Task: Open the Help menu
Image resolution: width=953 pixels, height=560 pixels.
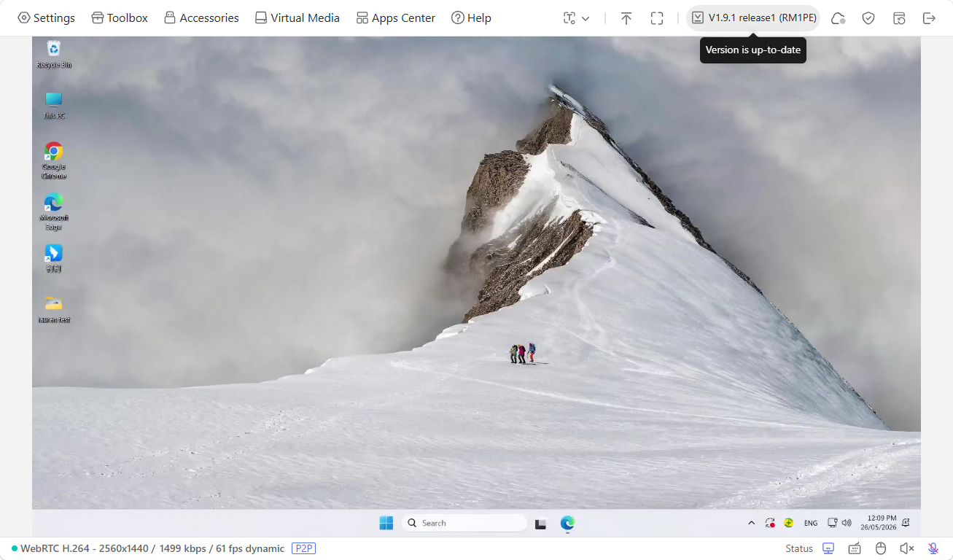Action: point(471,18)
